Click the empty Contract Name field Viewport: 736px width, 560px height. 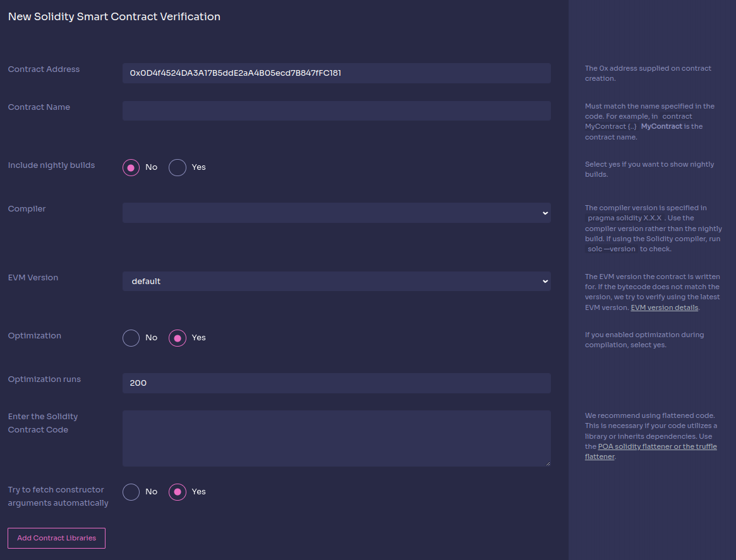coord(336,110)
